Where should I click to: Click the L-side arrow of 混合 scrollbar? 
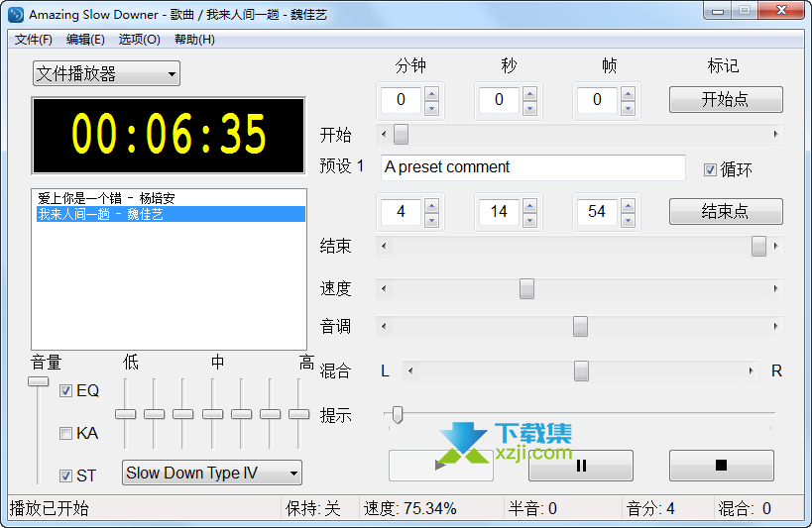(410, 370)
